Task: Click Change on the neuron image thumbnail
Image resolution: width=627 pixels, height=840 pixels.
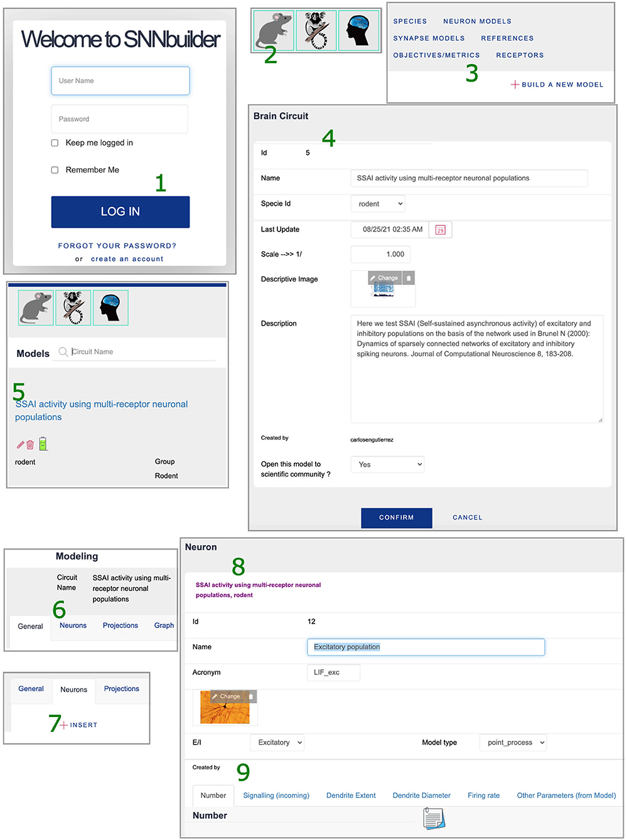Action: pos(226,696)
